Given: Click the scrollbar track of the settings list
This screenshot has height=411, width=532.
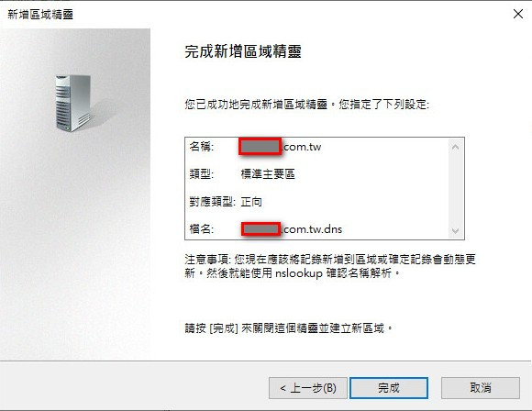Looking at the screenshot, I should point(455,189).
